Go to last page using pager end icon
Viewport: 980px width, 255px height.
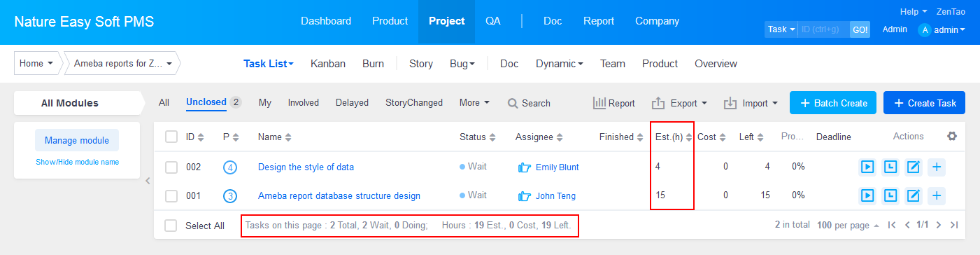(953, 226)
